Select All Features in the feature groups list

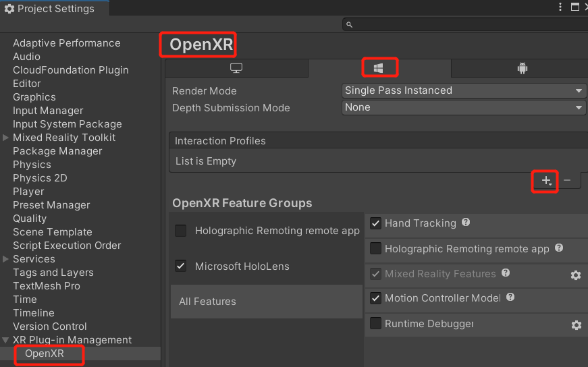[207, 302]
